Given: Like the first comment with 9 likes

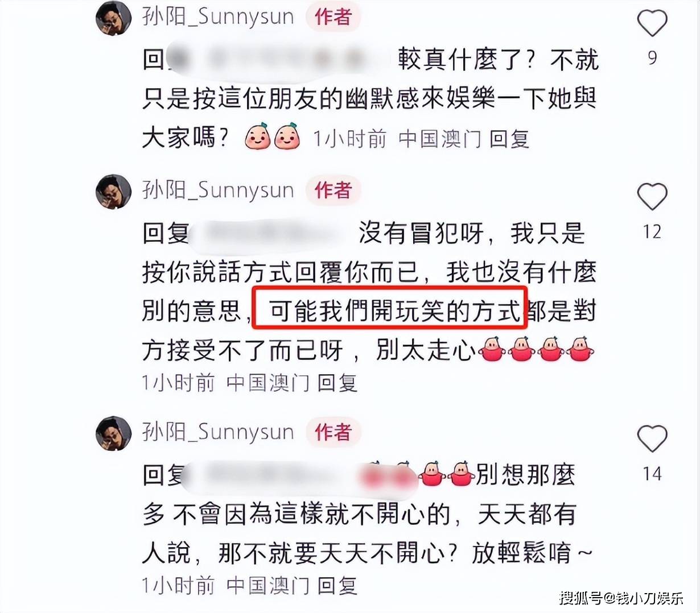Looking at the screenshot, I should pyautogui.click(x=652, y=23).
